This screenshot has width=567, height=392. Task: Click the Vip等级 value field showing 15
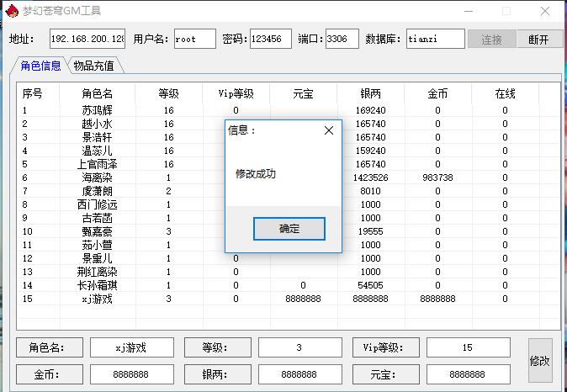tap(468, 347)
